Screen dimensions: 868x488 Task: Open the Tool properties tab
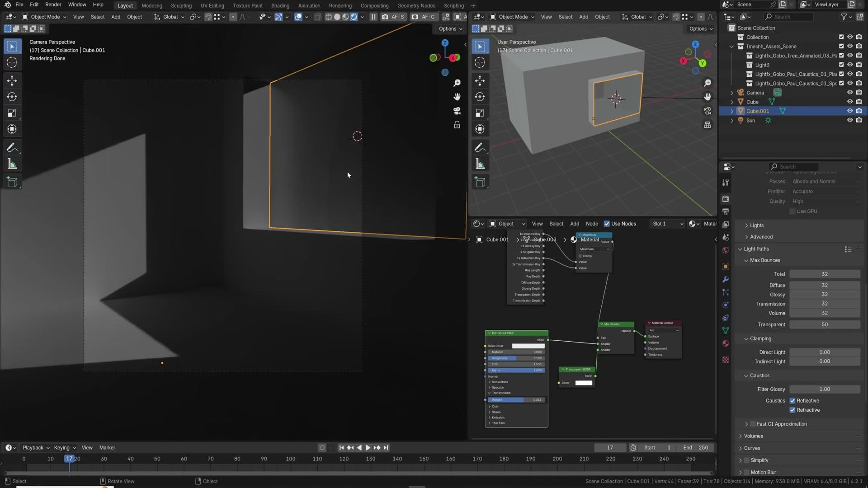(726, 183)
